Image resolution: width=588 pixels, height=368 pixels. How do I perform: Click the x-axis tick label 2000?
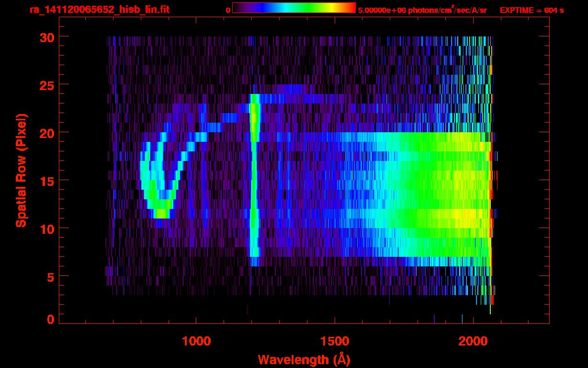[x=473, y=341]
